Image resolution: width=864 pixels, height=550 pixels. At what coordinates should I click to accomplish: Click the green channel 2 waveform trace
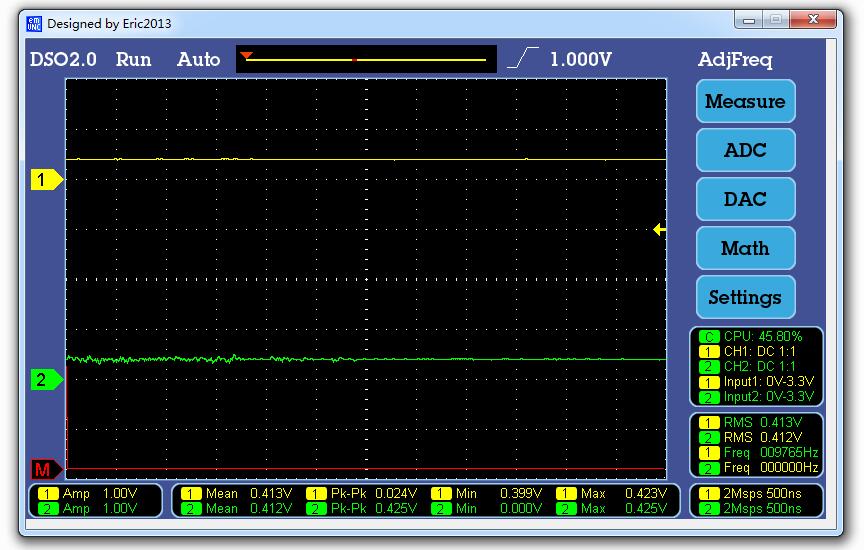click(x=366, y=359)
